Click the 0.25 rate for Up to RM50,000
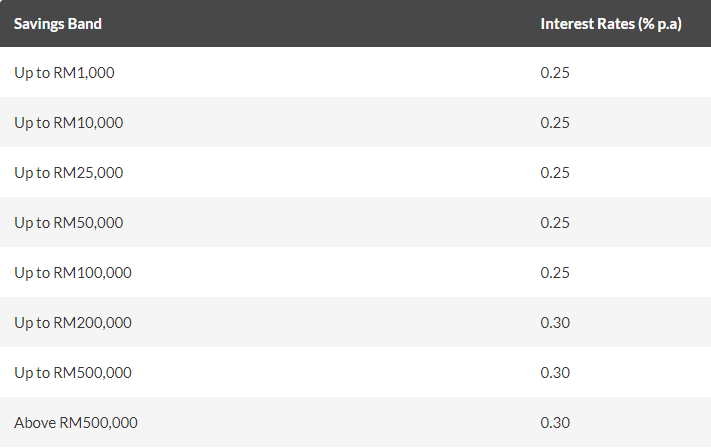711x448 pixels. click(555, 222)
